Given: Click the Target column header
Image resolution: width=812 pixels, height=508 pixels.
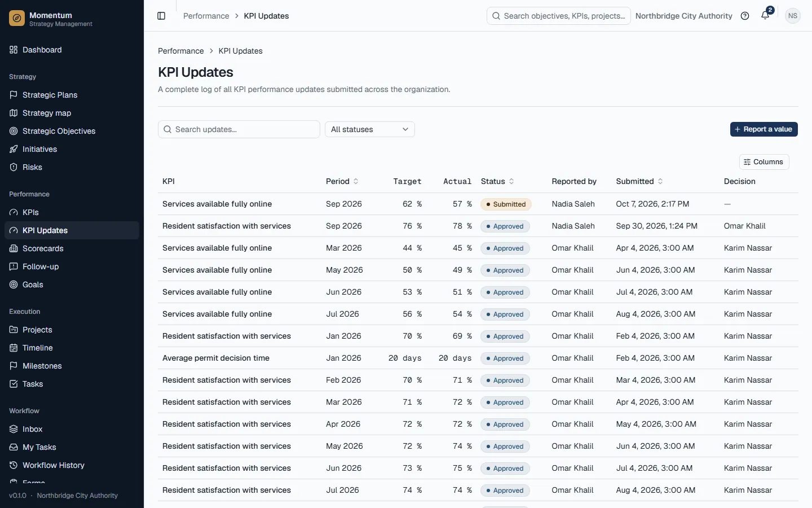Looking at the screenshot, I should [x=407, y=181].
